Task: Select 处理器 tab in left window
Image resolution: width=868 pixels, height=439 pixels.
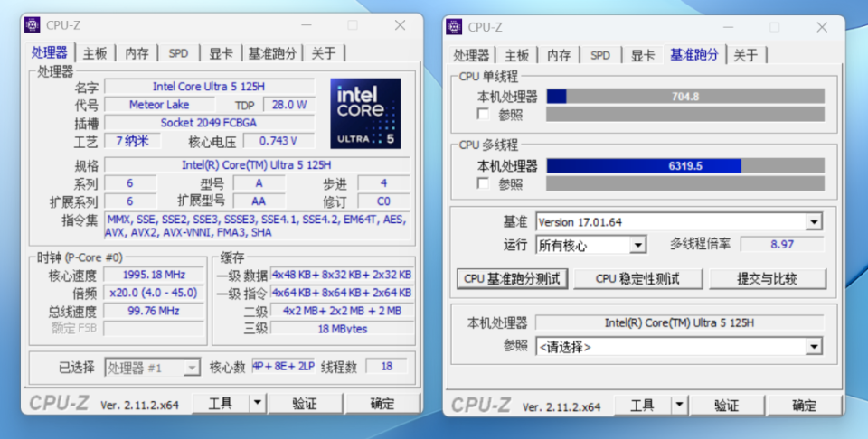Action: pos(49,52)
